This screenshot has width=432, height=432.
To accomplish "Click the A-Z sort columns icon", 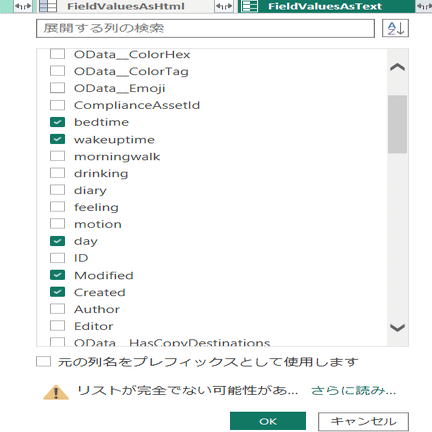I will tap(395, 28).
